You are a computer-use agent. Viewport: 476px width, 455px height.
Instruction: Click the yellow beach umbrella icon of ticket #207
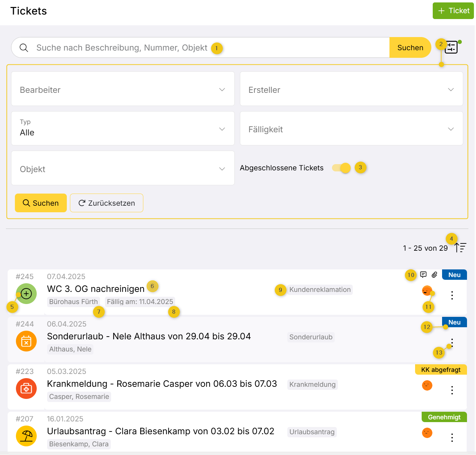coord(26,436)
